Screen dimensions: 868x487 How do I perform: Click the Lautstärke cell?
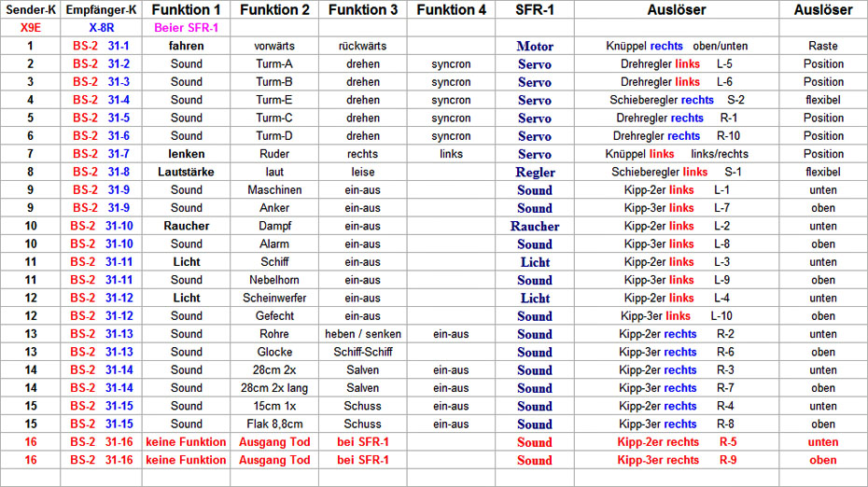(x=186, y=173)
